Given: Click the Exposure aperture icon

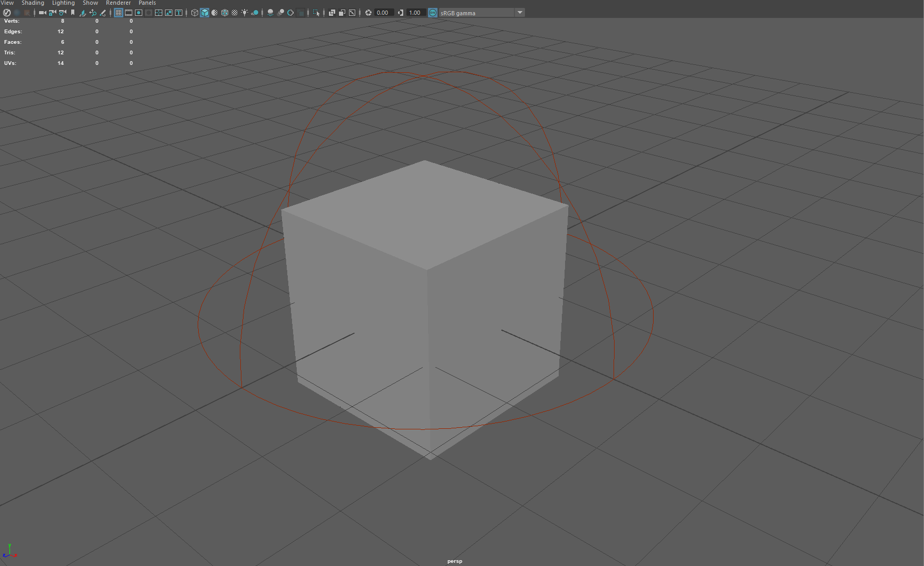Looking at the screenshot, I should [x=368, y=13].
